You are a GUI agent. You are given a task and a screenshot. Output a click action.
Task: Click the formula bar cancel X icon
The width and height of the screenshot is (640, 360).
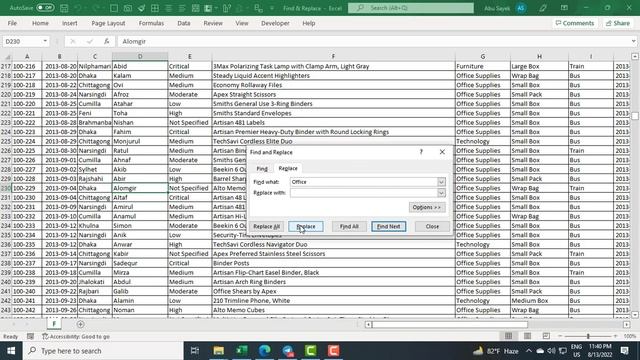[73, 41]
